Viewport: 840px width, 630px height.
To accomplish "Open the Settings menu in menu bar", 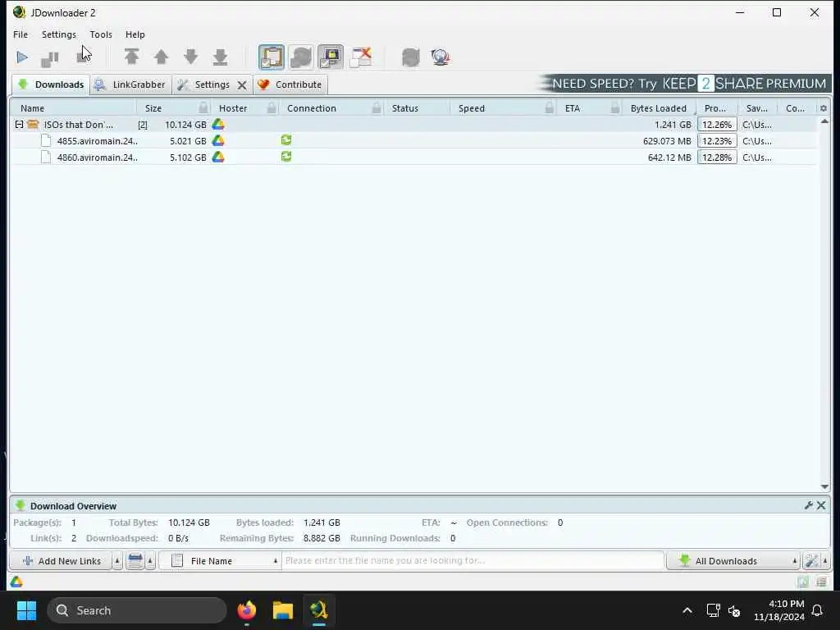I will [59, 34].
